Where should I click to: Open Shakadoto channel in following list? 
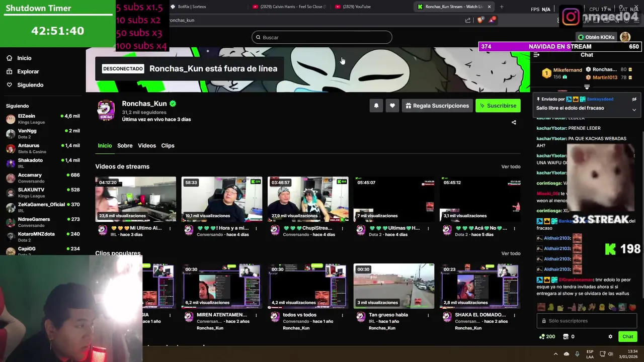[43, 163]
